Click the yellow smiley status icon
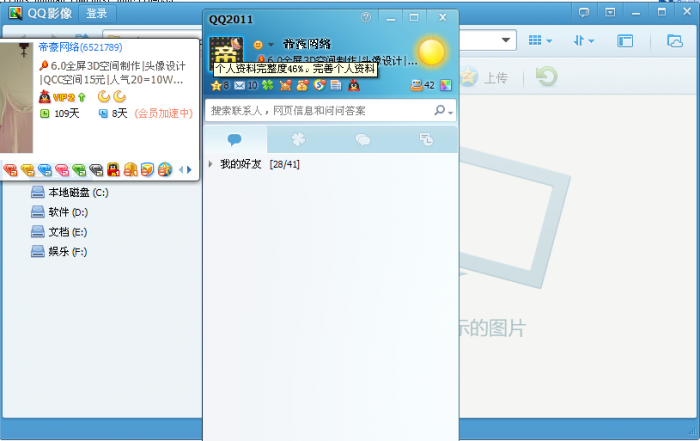The width and height of the screenshot is (700, 441). click(x=258, y=45)
